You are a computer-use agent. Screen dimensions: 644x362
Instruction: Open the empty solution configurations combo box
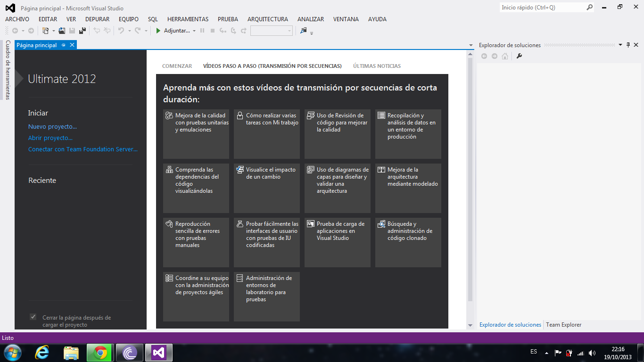272,31
